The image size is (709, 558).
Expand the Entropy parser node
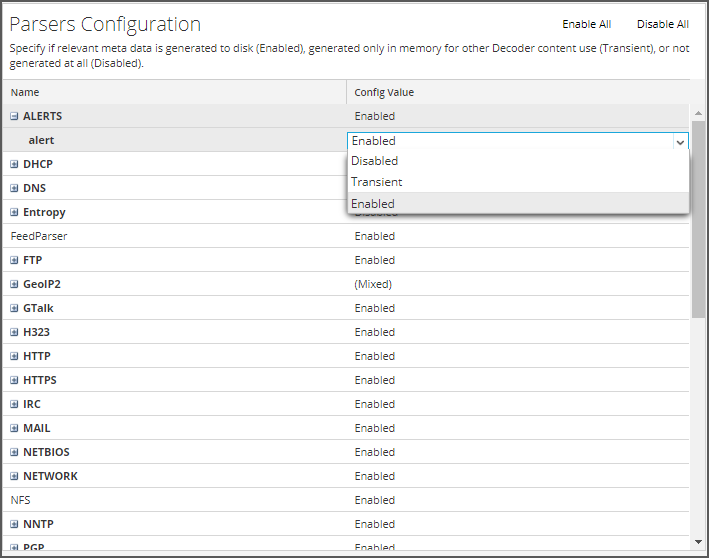(x=15, y=212)
